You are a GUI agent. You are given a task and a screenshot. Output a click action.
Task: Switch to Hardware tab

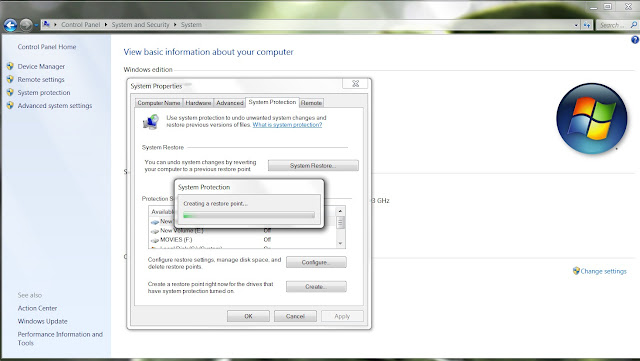(198, 103)
